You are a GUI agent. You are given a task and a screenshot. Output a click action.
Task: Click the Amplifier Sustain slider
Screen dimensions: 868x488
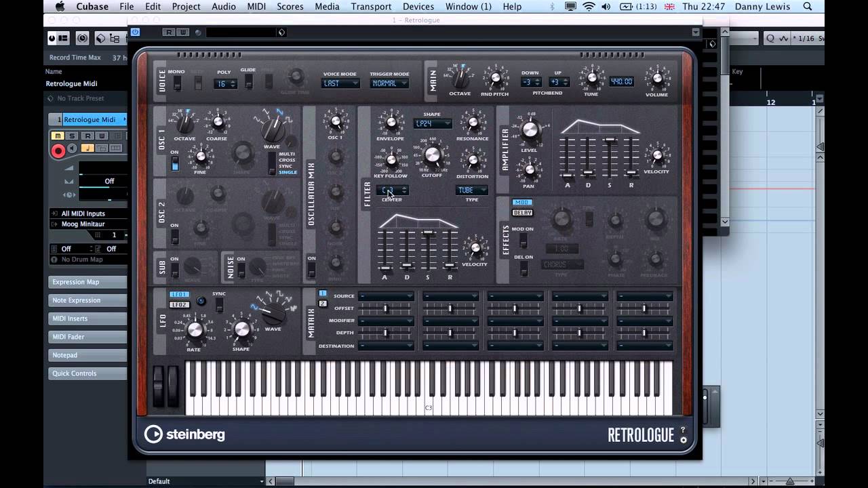610,140
